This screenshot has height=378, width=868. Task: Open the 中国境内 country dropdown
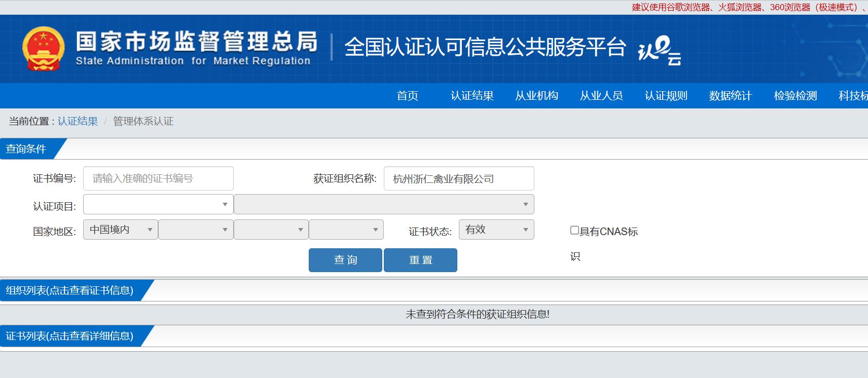[x=121, y=230]
